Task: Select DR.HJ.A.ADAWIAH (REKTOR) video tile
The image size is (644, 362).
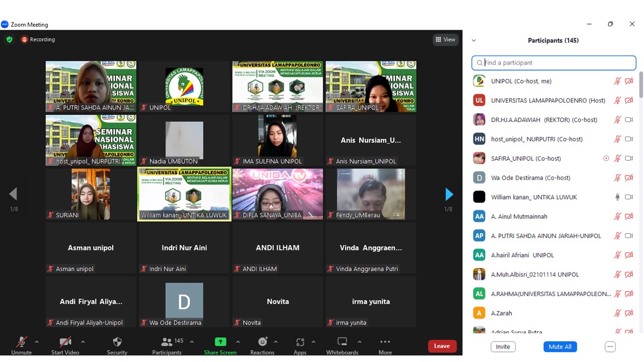Action: tap(278, 86)
